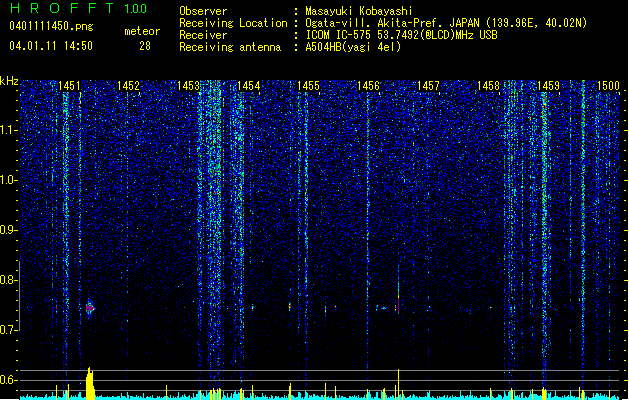Click the HROFFT program title
Screen dimensions: 629x400
point(62,8)
